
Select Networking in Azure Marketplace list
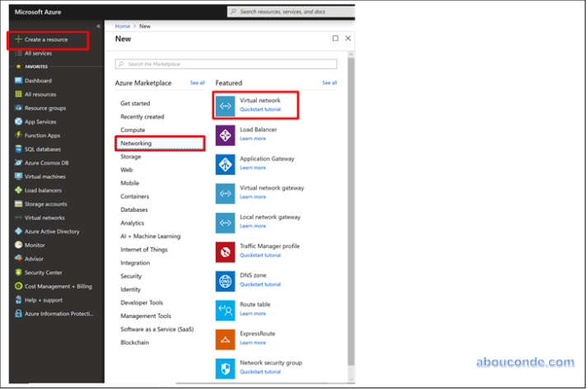[136, 143]
